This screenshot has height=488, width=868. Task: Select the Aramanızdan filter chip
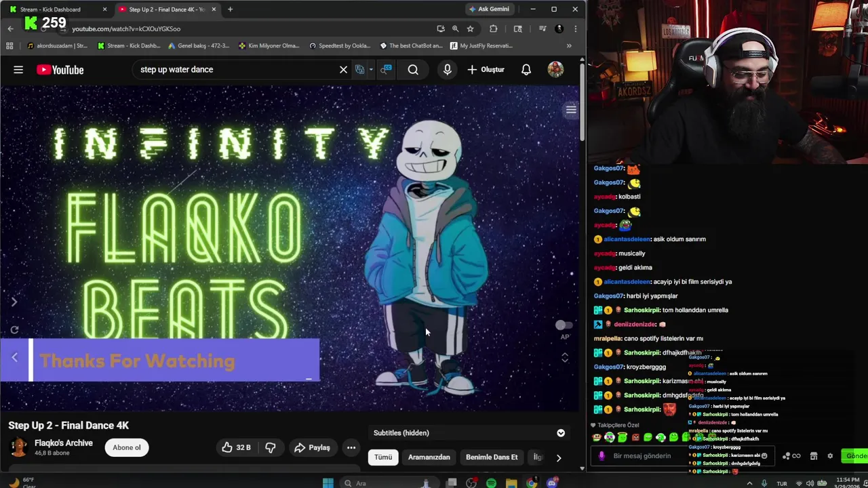point(429,457)
